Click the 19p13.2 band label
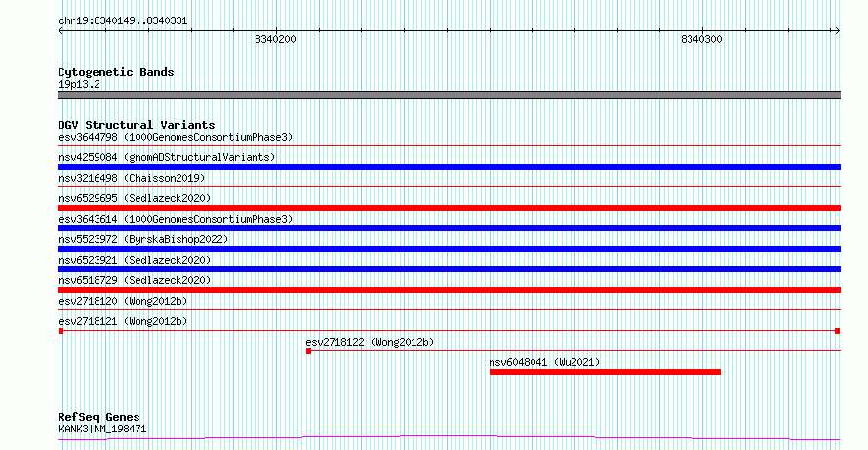Image resolution: width=868 pixels, height=450 pixels. (x=79, y=85)
